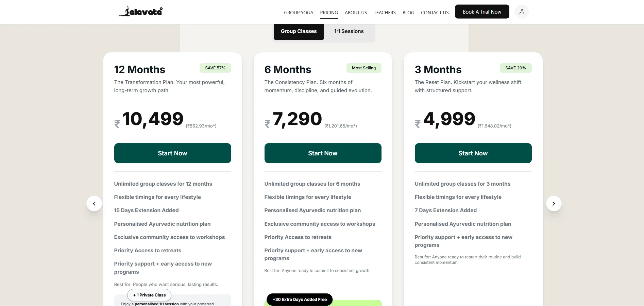The height and width of the screenshot is (306, 644).
Task: Go to previous pricing plans with left arrow
Action: [94, 203]
